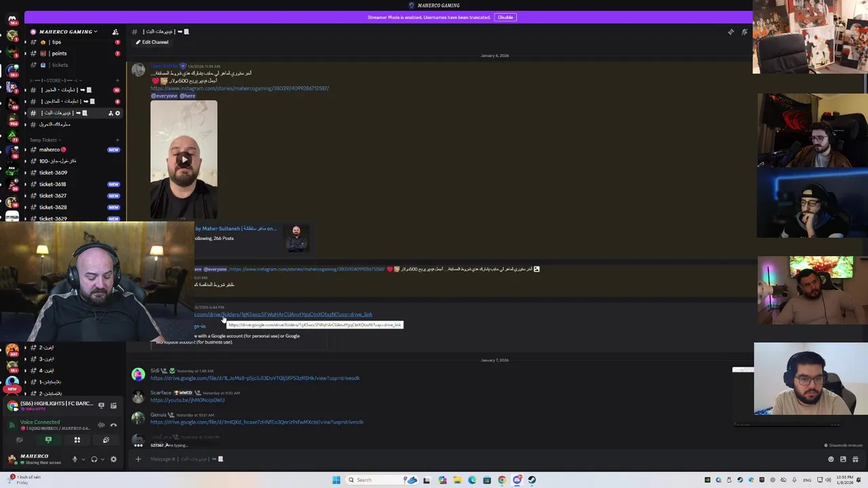This screenshot has height=488, width=868.
Task: Create a channel in Temp Tickets
Action: [x=117, y=140]
